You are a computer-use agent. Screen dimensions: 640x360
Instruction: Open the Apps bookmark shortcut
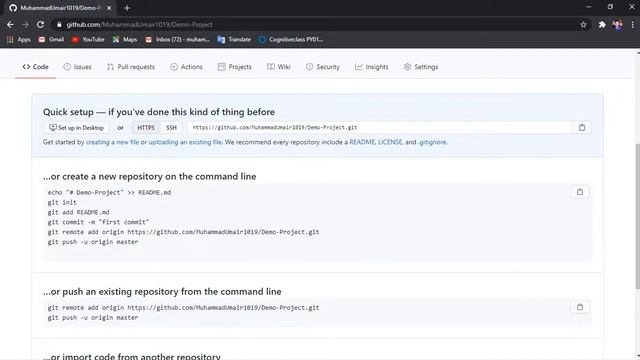[19, 39]
